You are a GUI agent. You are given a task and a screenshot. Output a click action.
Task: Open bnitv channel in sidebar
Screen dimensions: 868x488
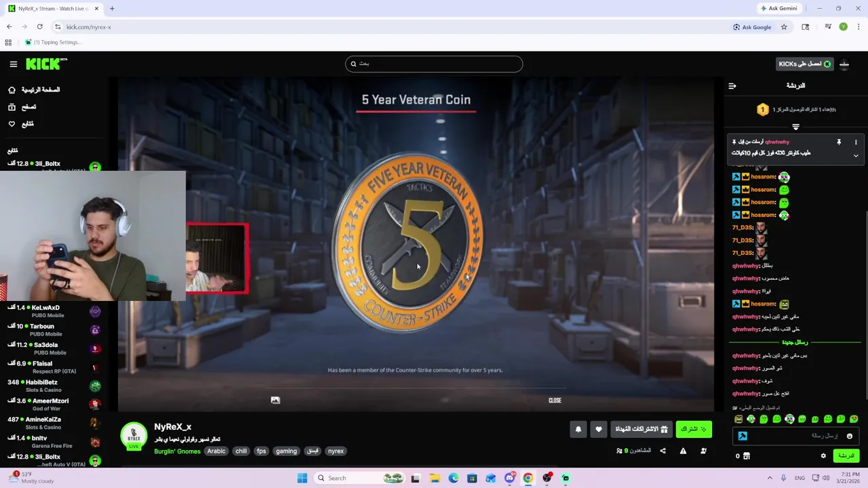point(53,442)
